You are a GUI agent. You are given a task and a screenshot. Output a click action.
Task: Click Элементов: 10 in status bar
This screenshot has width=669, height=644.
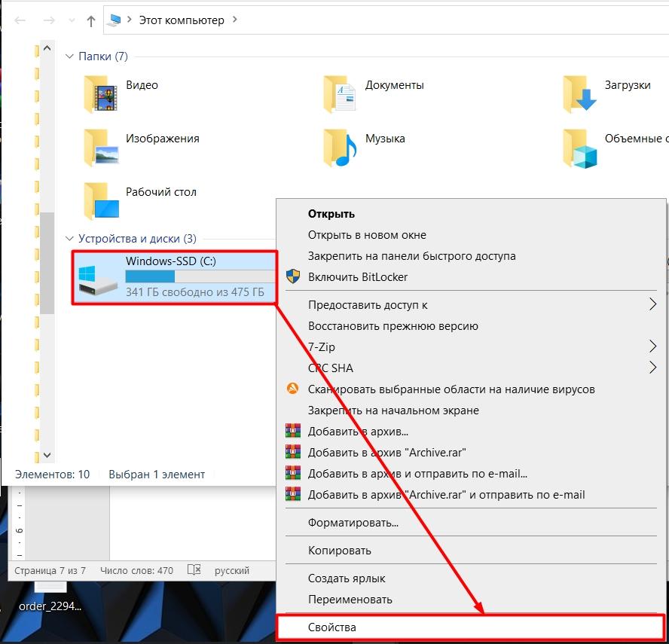click(x=52, y=475)
